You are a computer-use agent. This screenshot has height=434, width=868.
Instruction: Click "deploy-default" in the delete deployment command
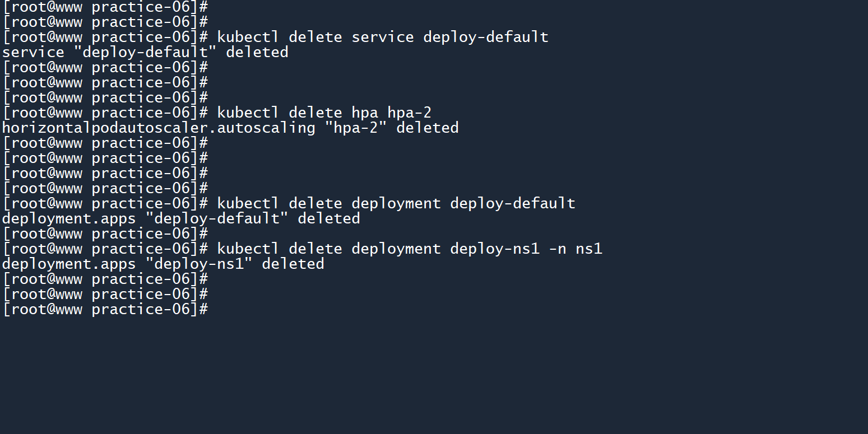pyautogui.click(x=512, y=204)
